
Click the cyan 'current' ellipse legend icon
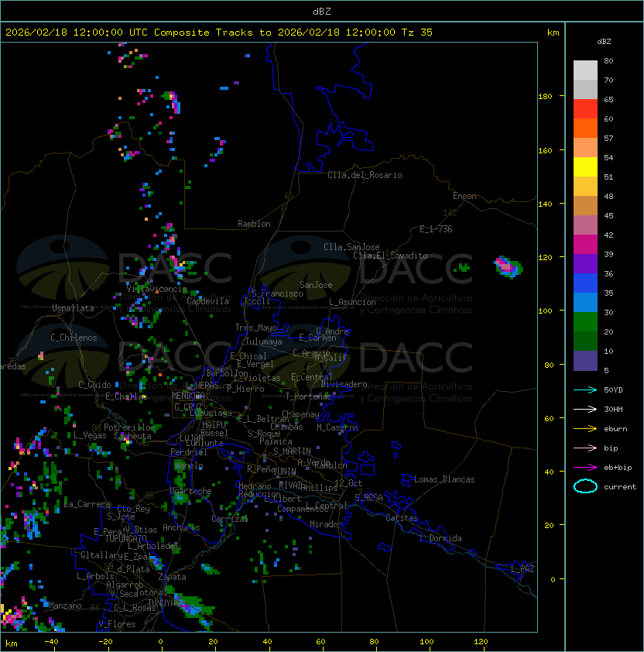click(x=585, y=486)
